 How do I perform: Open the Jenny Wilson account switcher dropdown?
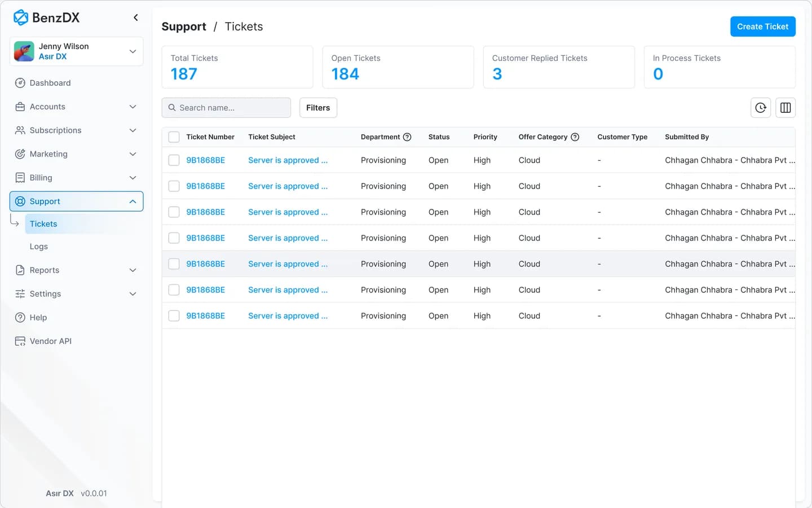pyautogui.click(x=133, y=51)
